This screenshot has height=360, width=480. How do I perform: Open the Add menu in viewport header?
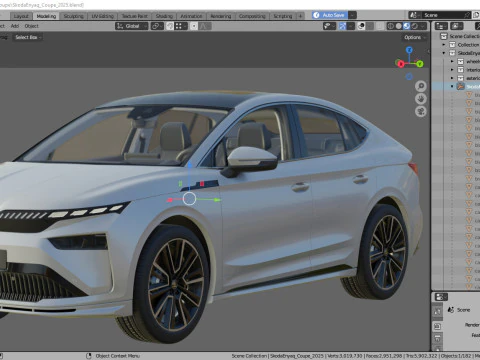point(15,26)
